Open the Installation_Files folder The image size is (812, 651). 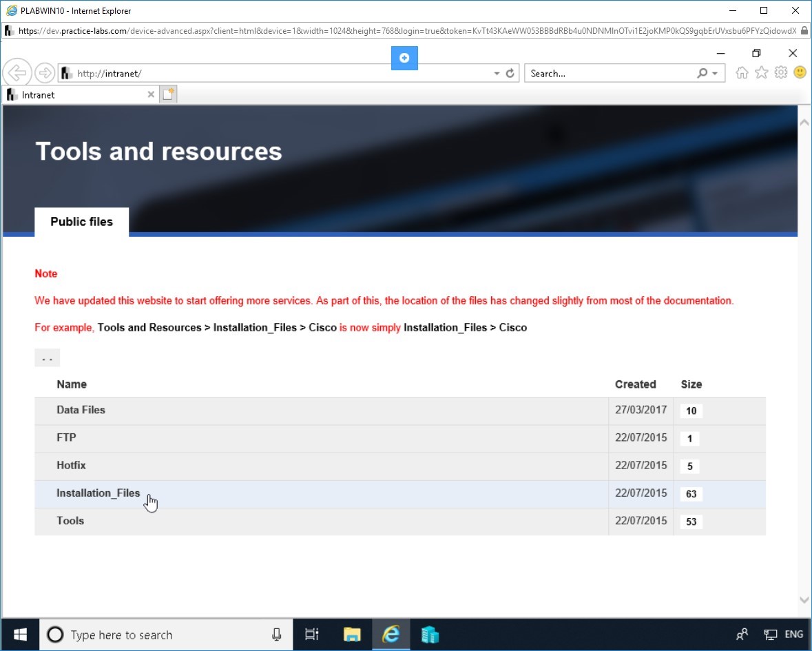click(98, 493)
